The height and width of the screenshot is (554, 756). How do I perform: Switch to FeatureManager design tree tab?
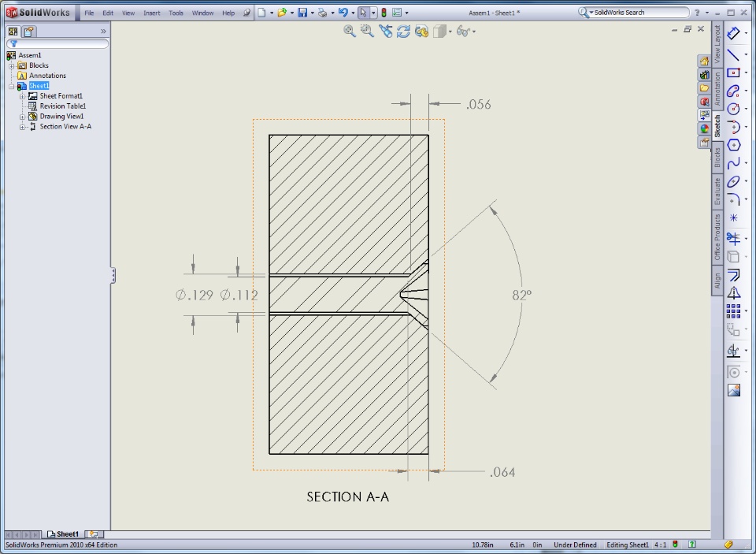pyautogui.click(x=13, y=32)
